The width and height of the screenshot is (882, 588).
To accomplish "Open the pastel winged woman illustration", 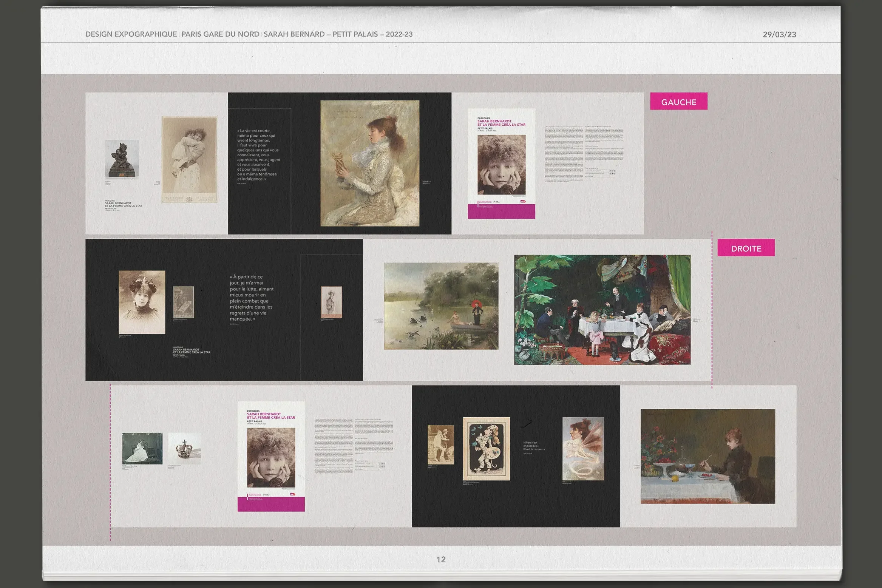I will click(583, 449).
